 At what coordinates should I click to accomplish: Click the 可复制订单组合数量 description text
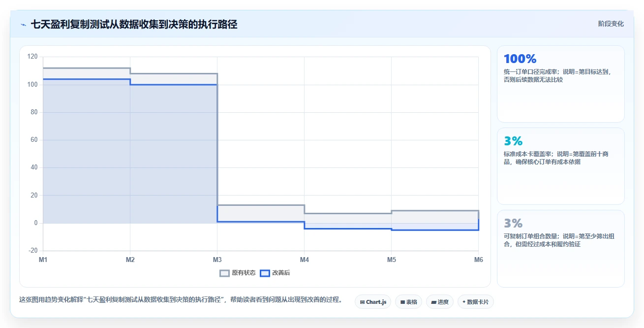(x=559, y=240)
